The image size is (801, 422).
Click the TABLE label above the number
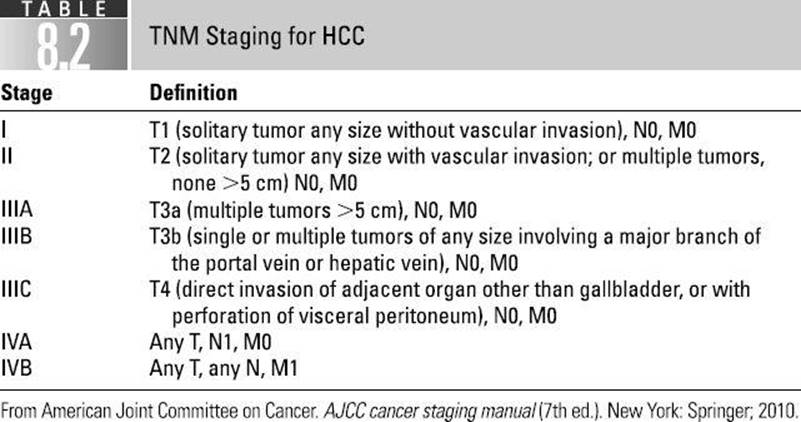(x=64, y=9)
